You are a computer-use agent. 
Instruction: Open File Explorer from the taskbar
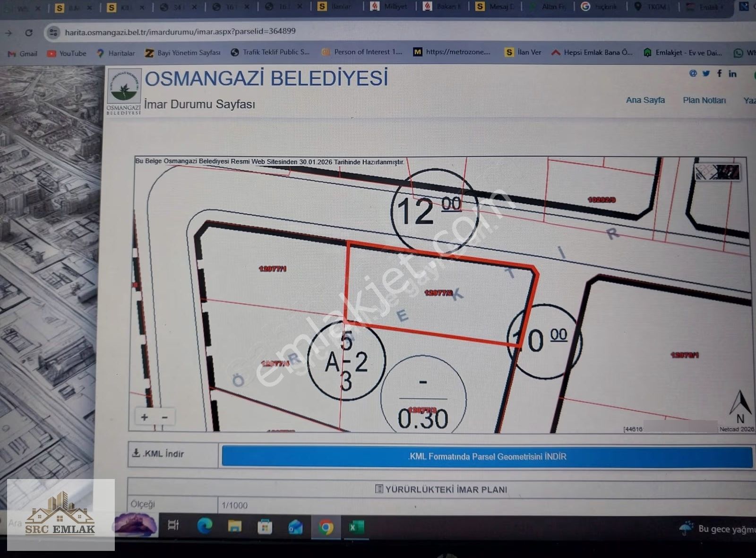tap(235, 526)
